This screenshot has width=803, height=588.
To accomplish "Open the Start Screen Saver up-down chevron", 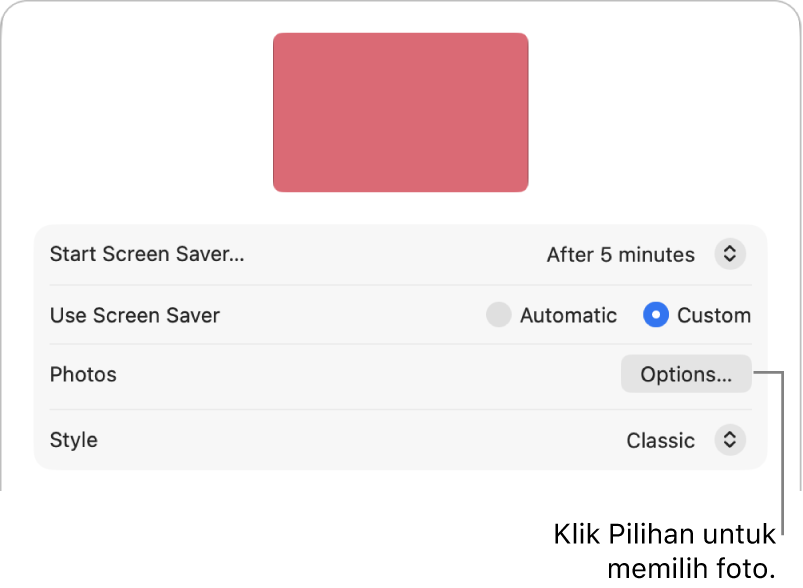I will (730, 254).
